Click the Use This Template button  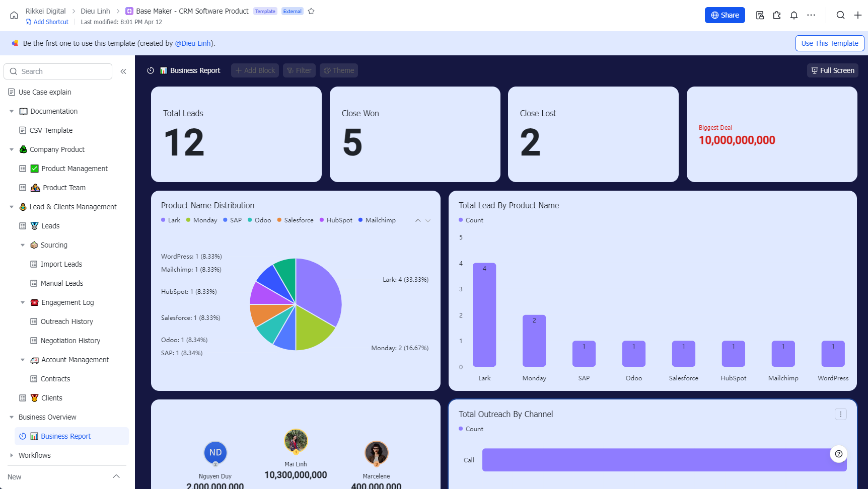click(829, 43)
